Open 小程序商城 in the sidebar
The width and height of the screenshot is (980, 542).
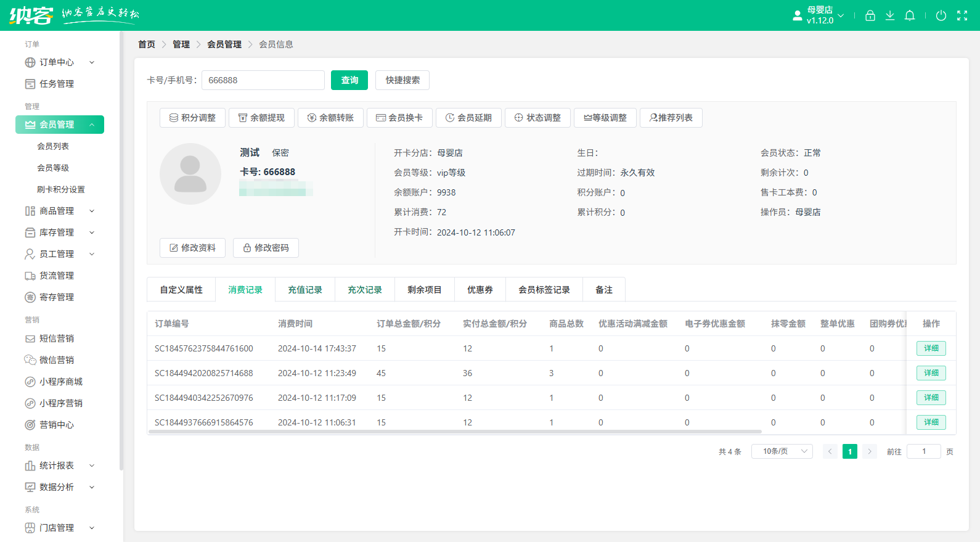(60, 382)
